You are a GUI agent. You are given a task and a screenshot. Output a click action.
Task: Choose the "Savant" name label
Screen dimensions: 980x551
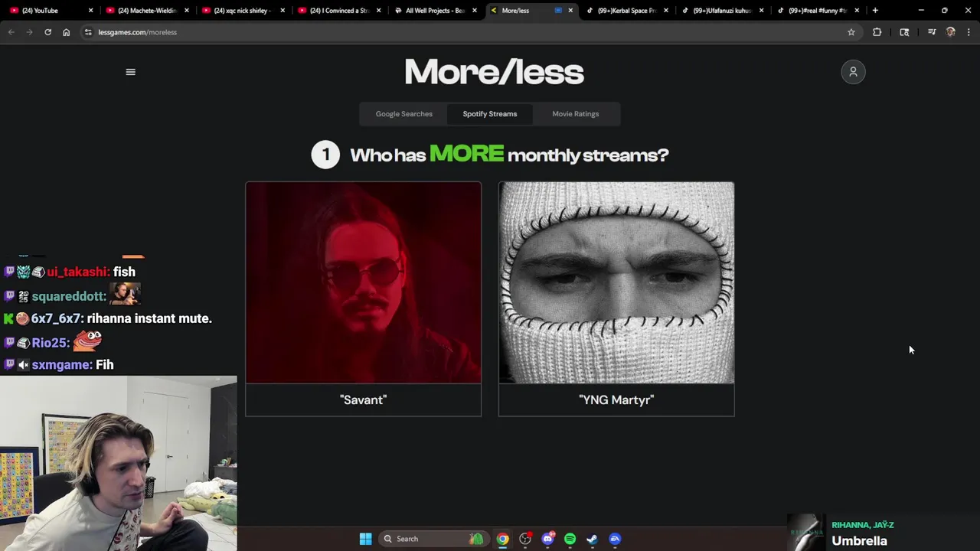(364, 399)
